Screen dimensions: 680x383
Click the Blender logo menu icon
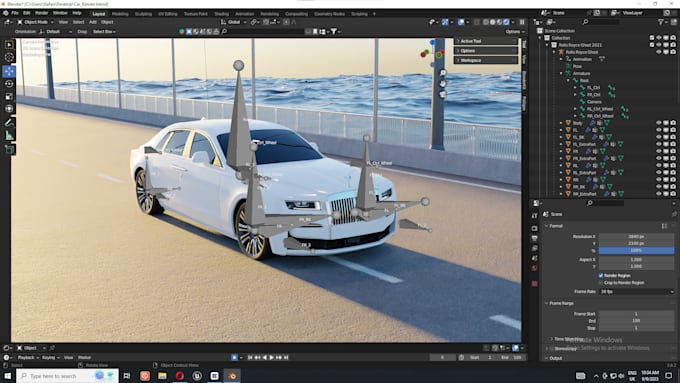(6, 13)
